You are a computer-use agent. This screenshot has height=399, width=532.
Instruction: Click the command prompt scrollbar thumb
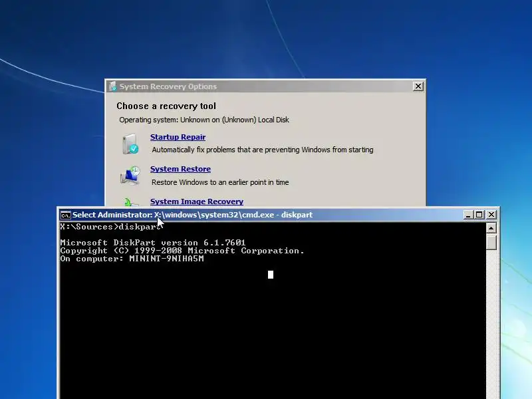[491, 242]
